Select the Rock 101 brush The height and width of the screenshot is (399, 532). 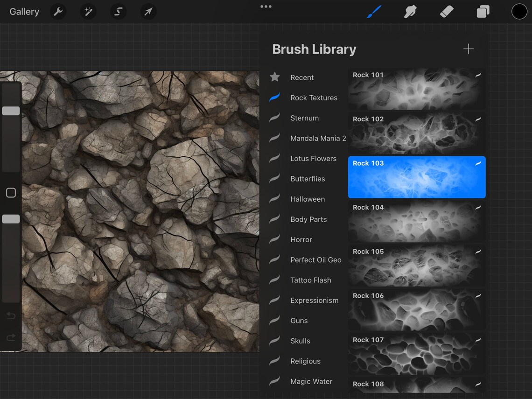tap(417, 89)
